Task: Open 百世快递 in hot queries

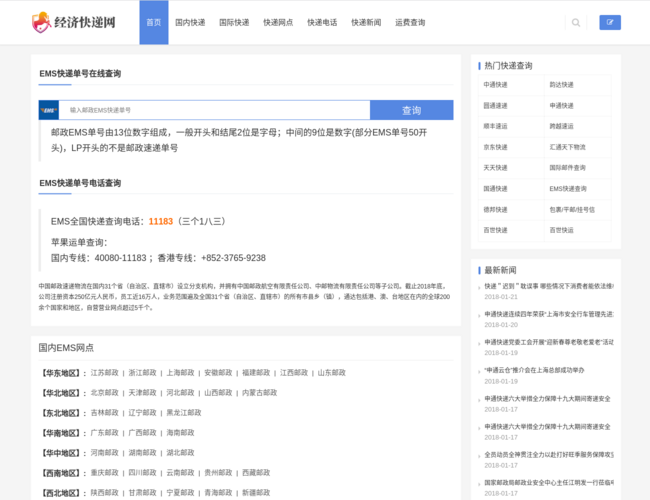Action: pyautogui.click(x=495, y=230)
